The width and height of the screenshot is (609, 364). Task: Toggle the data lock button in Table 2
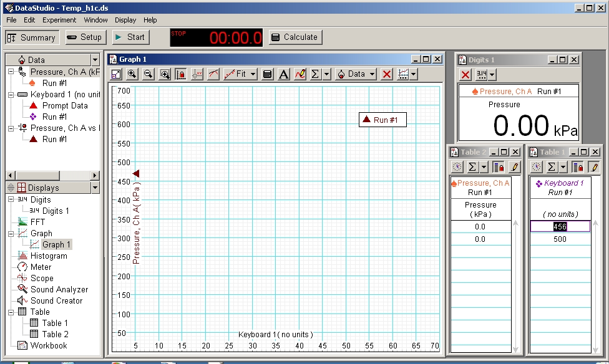point(498,167)
